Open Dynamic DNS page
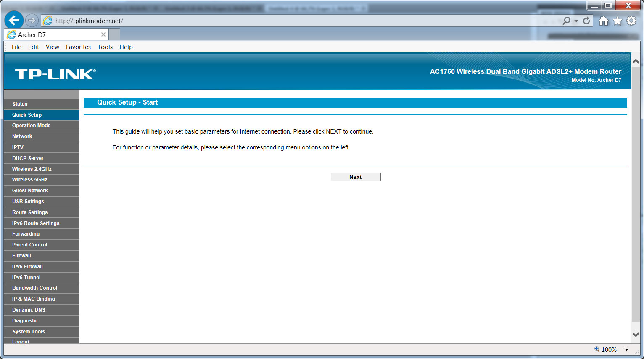Image resolution: width=644 pixels, height=359 pixels. click(x=42, y=310)
